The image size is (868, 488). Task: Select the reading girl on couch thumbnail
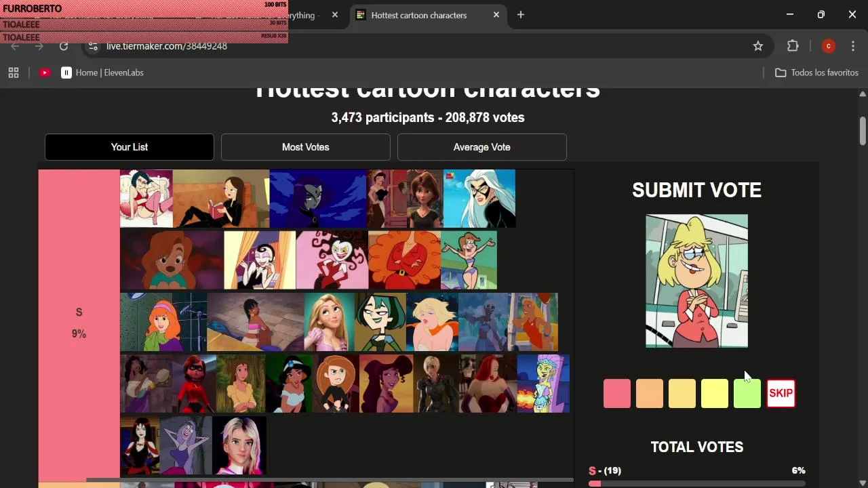(x=221, y=199)
